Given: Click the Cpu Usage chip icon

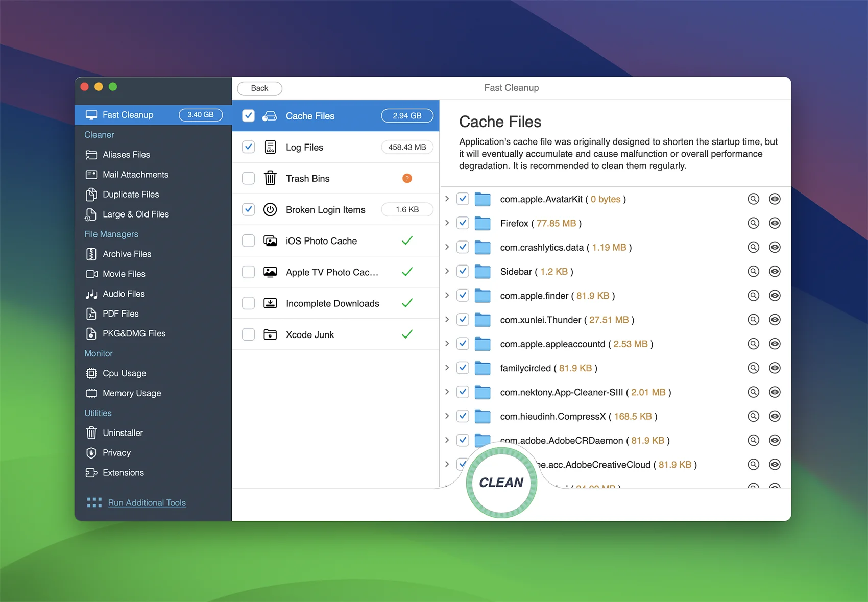Looking at the screenshot, I should (x=91, y=374).
